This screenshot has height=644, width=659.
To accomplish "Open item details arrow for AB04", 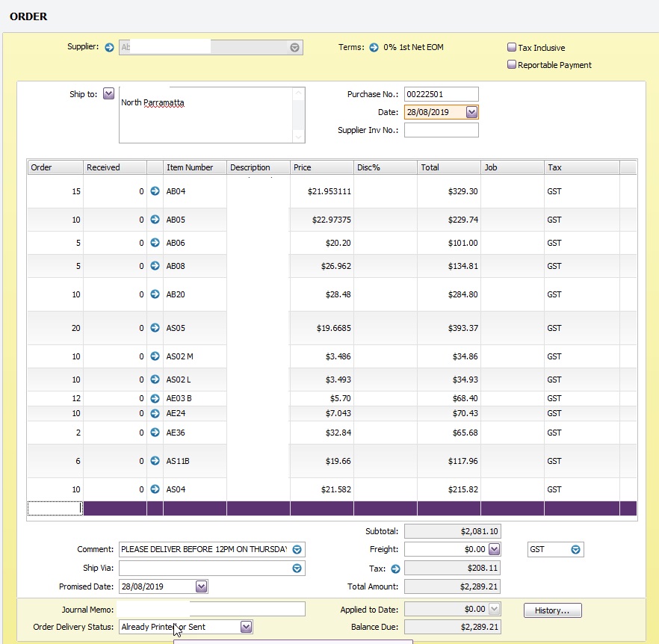I will click(x=155, y=191).
